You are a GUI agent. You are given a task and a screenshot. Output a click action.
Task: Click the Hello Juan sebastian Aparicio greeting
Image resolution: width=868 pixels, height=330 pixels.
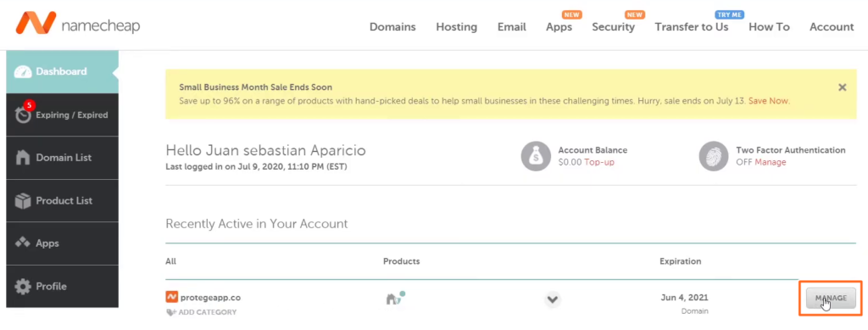tap(265, 151)
